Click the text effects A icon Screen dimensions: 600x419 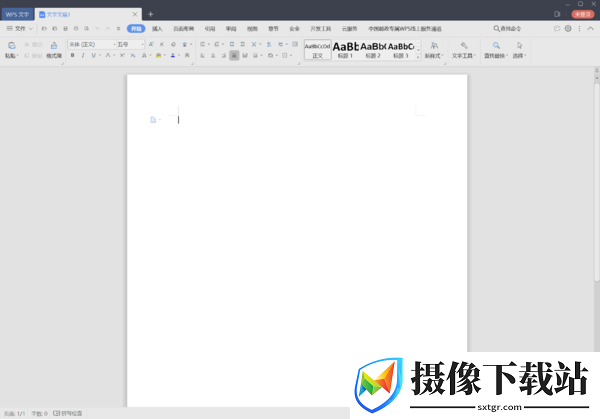tap(145, 55)
